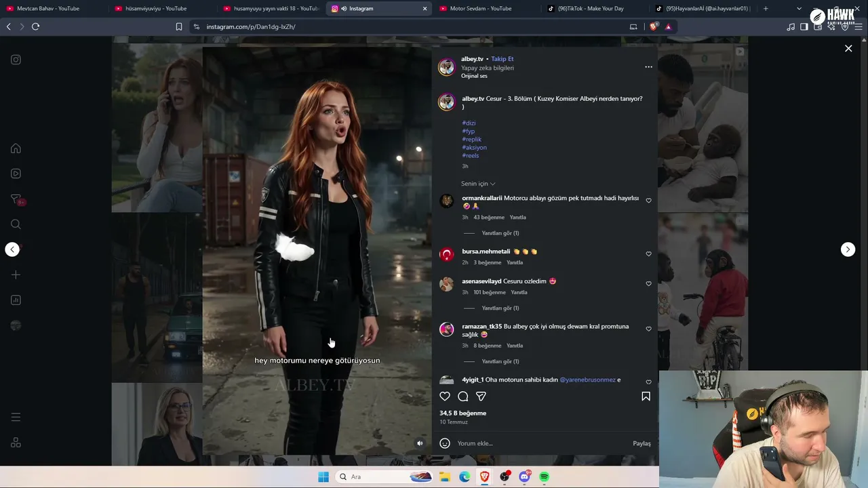The width and height of the screenshot is (868, 488).
Task: Like the ormankrallarii comment
Action: (x=648, y=201)
